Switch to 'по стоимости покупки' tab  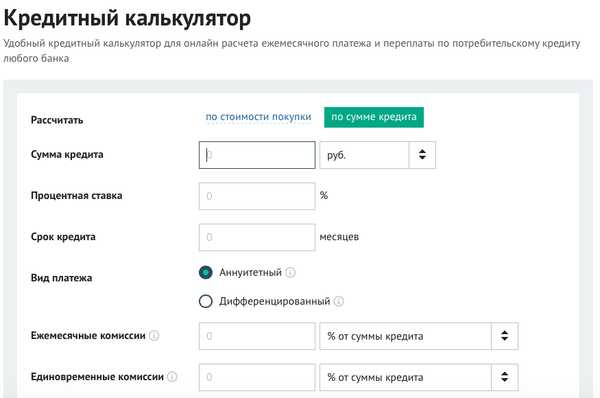coord(258,117)
